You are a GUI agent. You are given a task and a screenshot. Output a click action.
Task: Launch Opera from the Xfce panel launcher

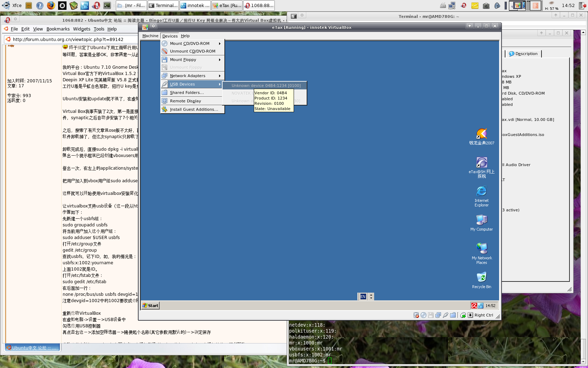pyautogui.click(x=96, y=5)
